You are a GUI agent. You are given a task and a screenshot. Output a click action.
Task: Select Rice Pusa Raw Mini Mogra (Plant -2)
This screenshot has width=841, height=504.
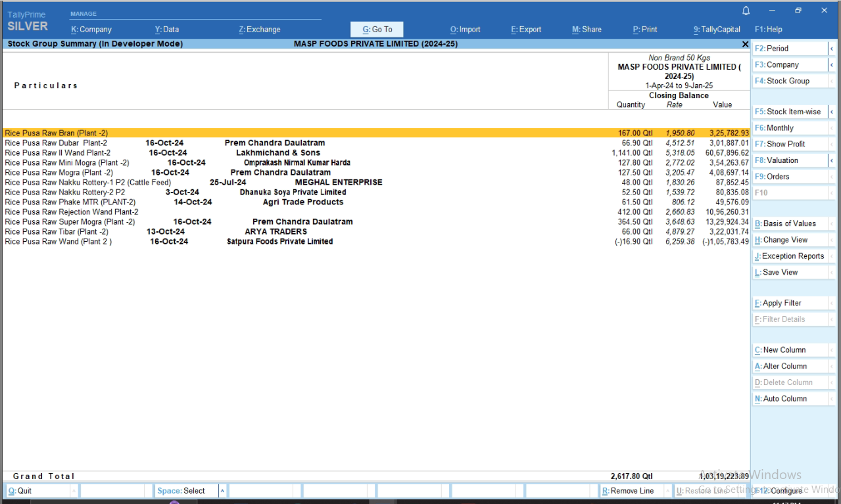click(x=376, y=163)
